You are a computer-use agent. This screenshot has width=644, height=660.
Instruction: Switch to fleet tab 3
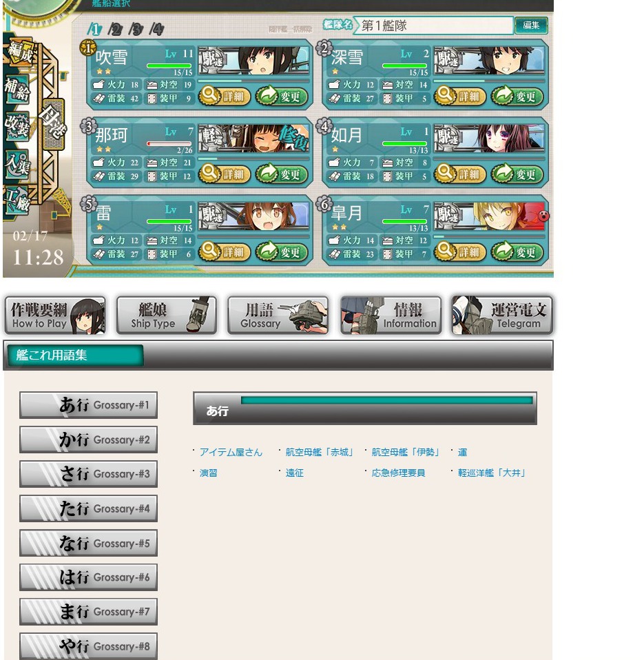(x=136, y=29)
